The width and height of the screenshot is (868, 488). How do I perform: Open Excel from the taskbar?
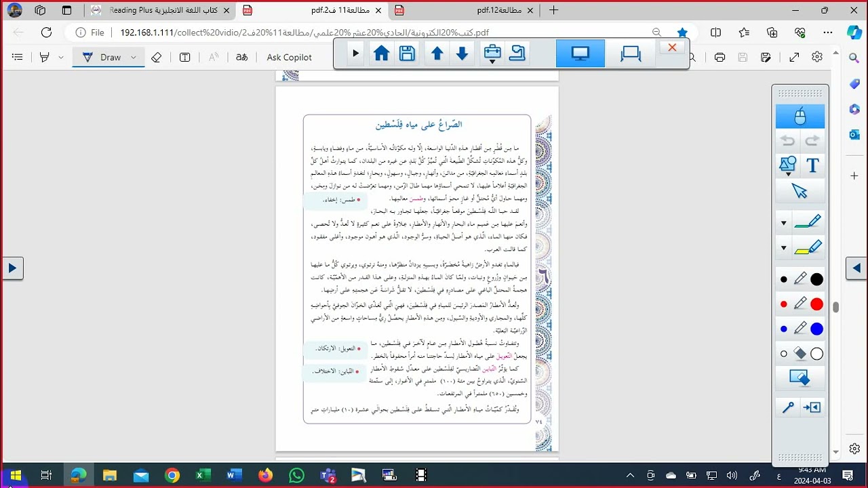203,475
